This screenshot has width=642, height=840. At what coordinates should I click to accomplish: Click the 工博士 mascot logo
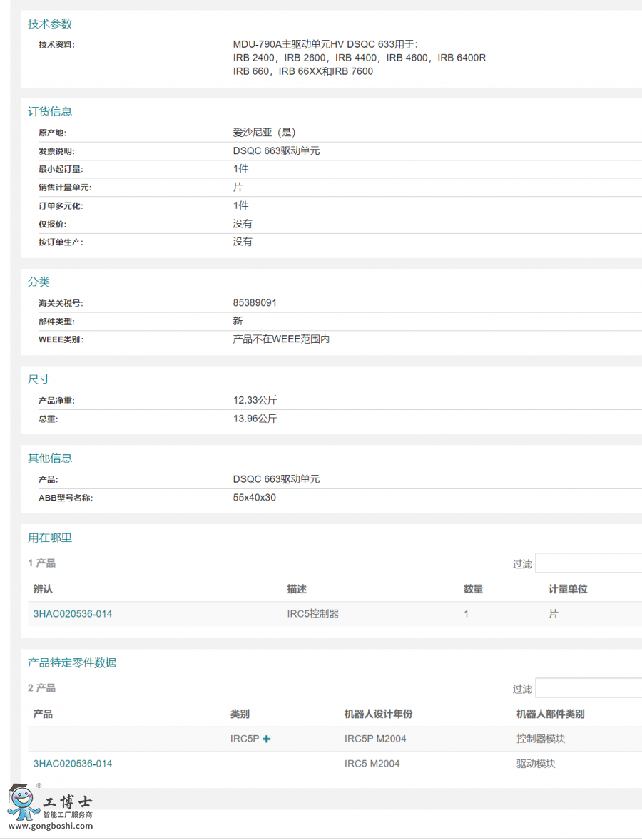click(x=24, y=802)
